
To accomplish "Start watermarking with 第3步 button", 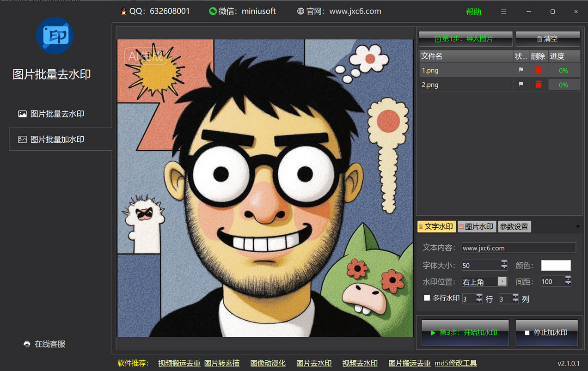I will pyautogui.click(x=465, y=333).
